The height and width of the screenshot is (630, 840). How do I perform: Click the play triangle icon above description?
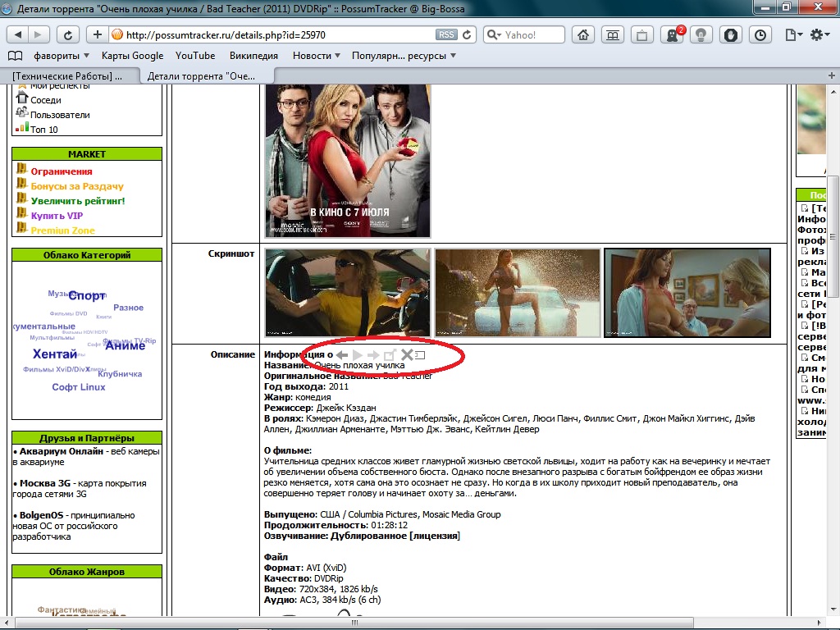coord(358,354)
